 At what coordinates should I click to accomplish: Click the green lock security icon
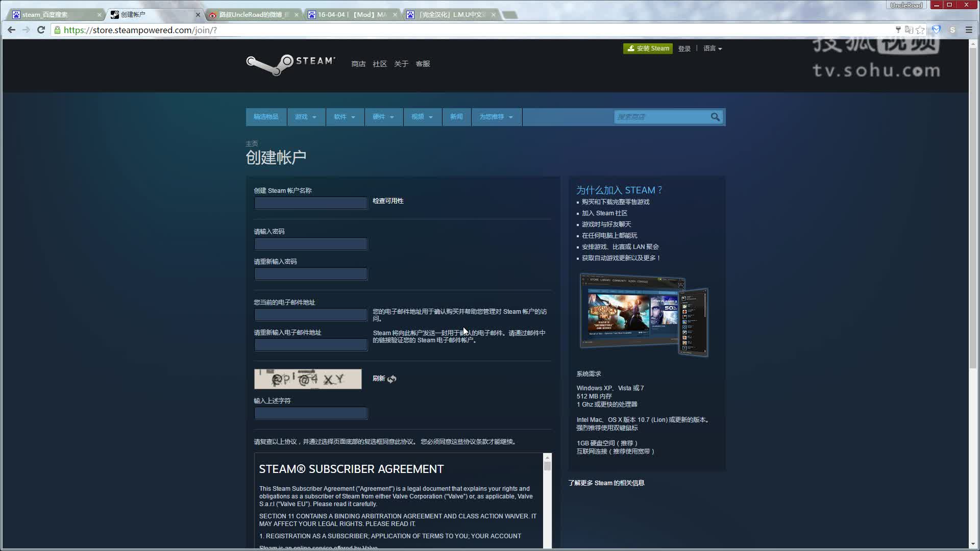tap(58, 30)
